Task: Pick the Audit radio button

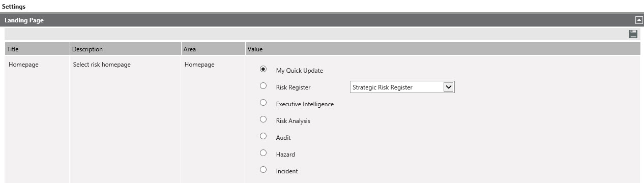Action: pos(263,136)
